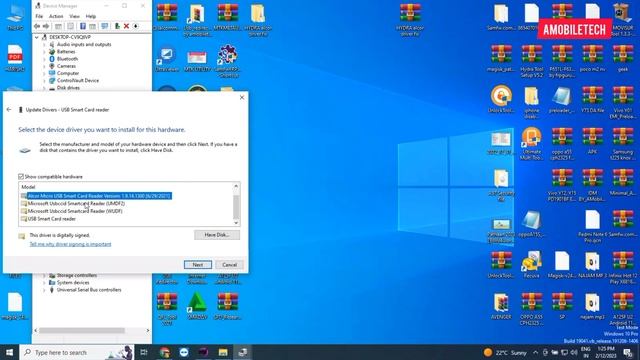Expand ControlVault Device node

(44, 81)
